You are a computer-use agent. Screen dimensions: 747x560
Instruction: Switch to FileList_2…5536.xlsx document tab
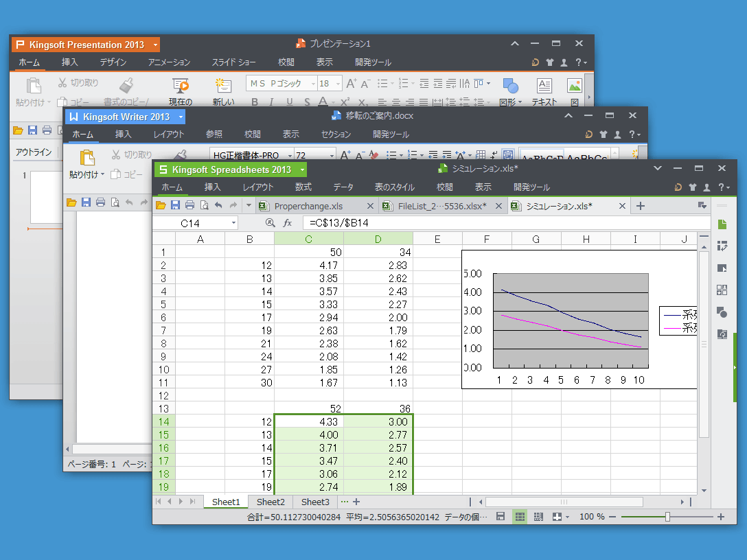click(442, 206)
